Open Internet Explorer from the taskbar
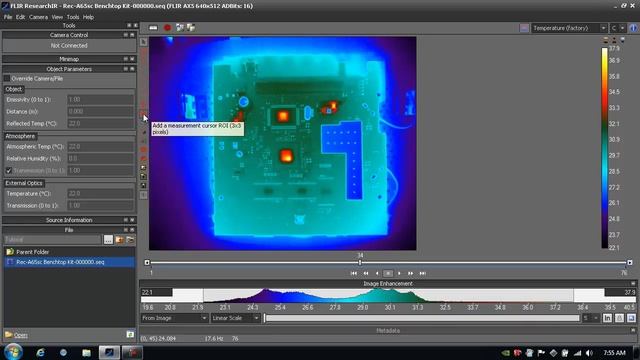This screenshot has height=360, width=640. [40, 353]
